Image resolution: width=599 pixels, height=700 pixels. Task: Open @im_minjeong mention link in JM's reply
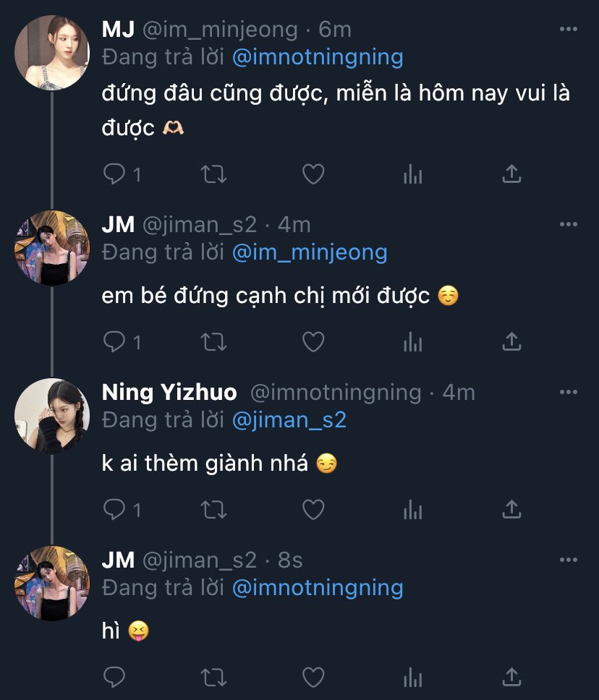tap(310, 252)
